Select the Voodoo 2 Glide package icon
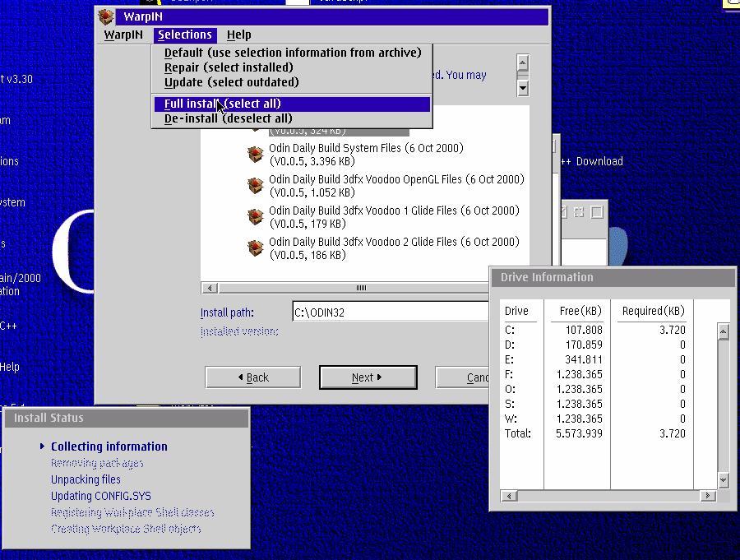The image size is (740, 560). point(256,248)
